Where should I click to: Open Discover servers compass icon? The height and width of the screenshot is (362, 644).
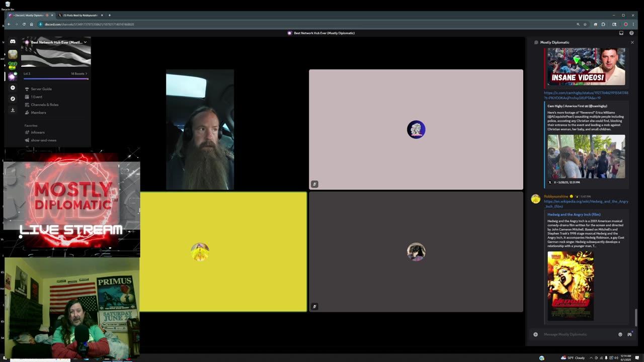click(x=13, y=99)
